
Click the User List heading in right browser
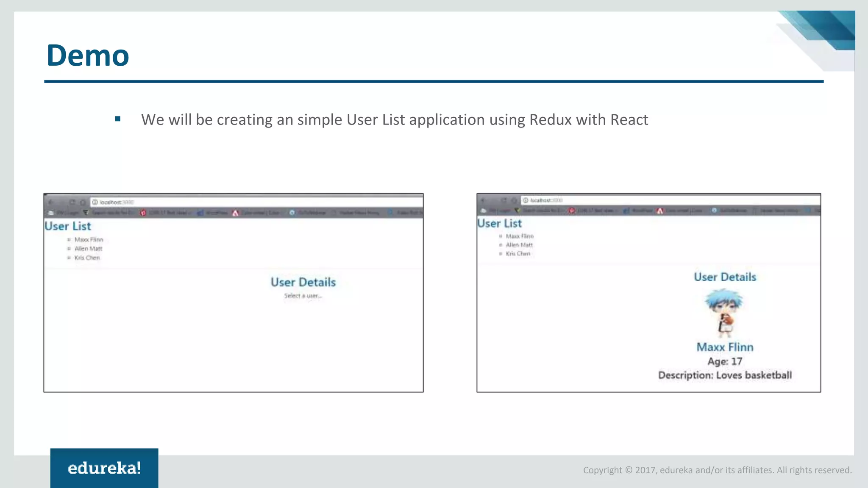click(500, 223)
